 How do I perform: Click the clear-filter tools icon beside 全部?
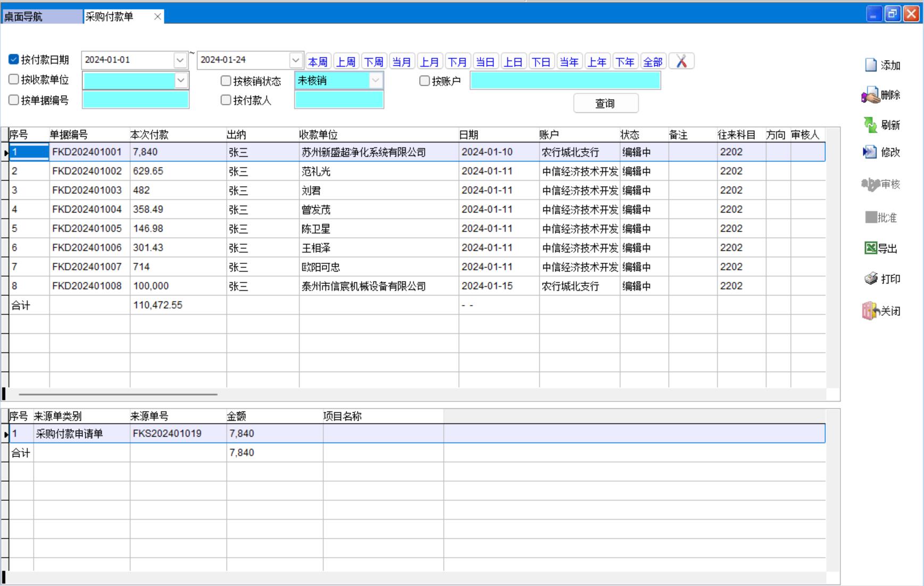681,62
